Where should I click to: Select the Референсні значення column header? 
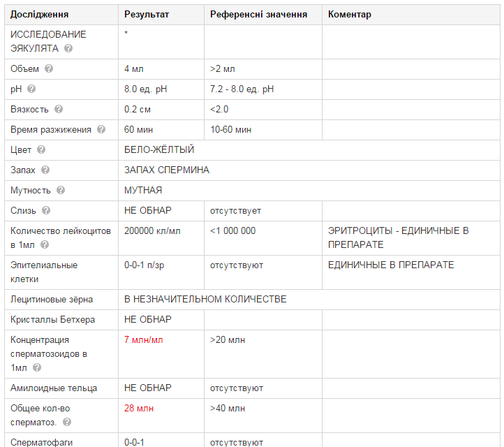point(258,15)
